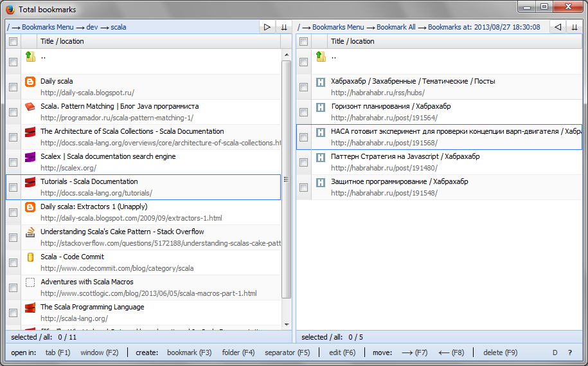Viewport: 588px width, 366px height.
Task: Go to dev folder in left breadcrumb
Action: [92, 27]
